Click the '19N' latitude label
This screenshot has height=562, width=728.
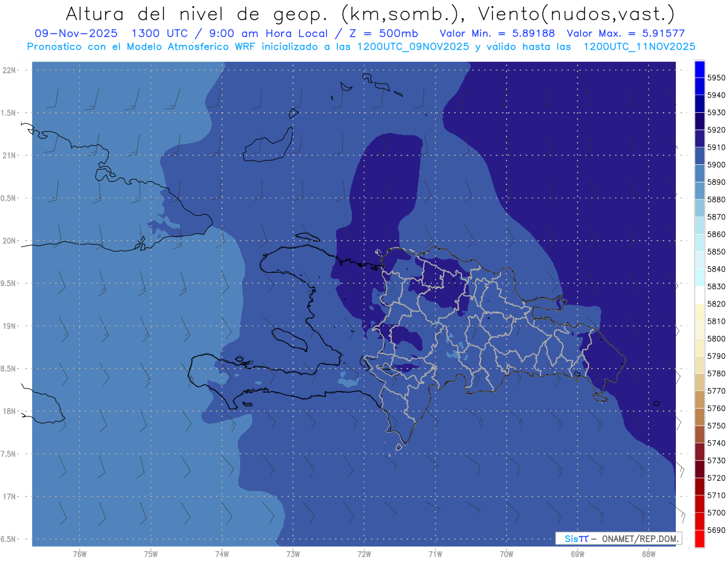coord(8,326)
